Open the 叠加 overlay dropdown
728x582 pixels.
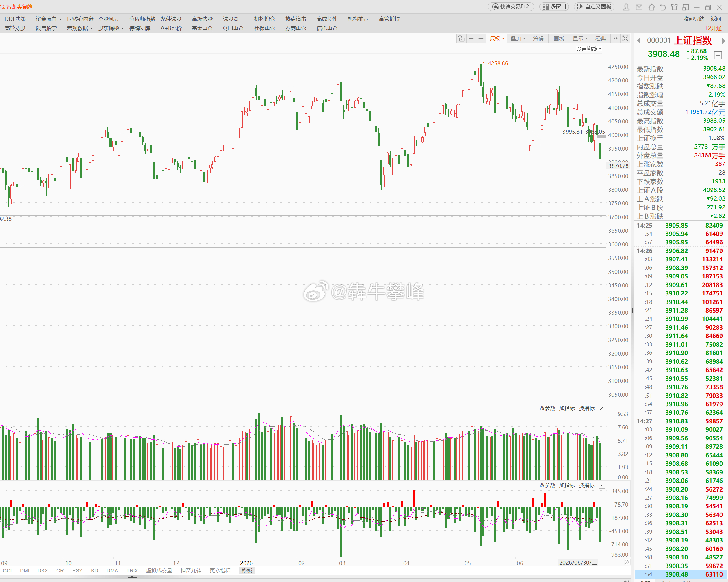tap(518, 38)
